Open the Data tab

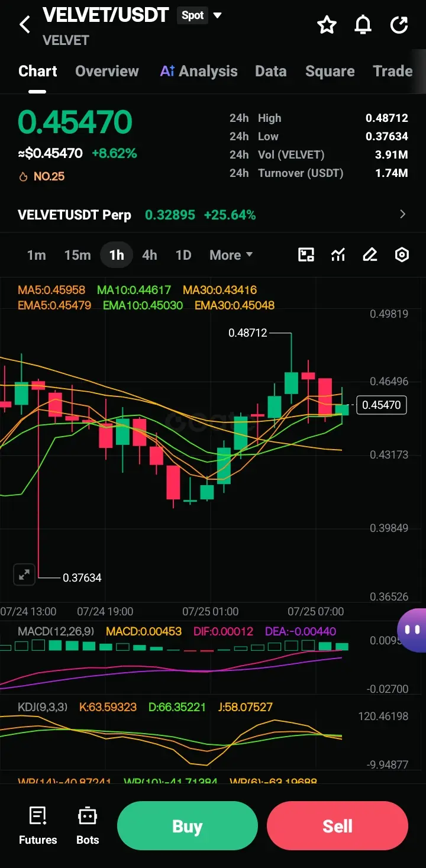click(x=271, y=71)
